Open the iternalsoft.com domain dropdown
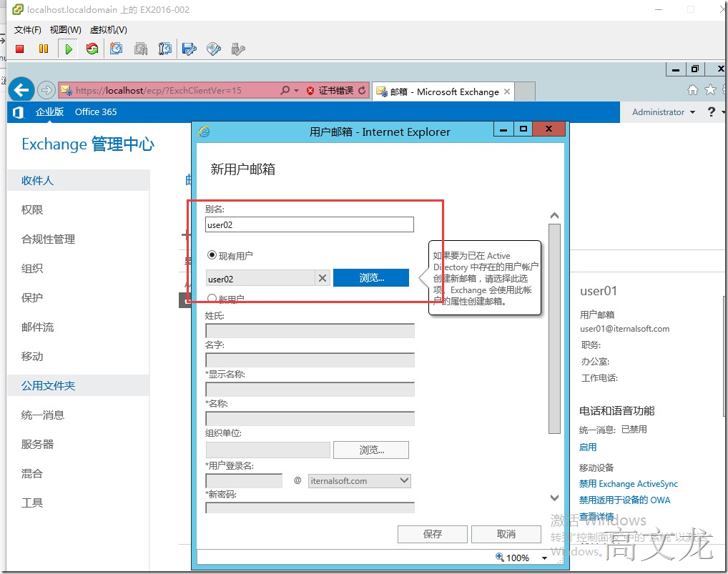The height and width of the screenshot is (574, 728). pos(360,481)
